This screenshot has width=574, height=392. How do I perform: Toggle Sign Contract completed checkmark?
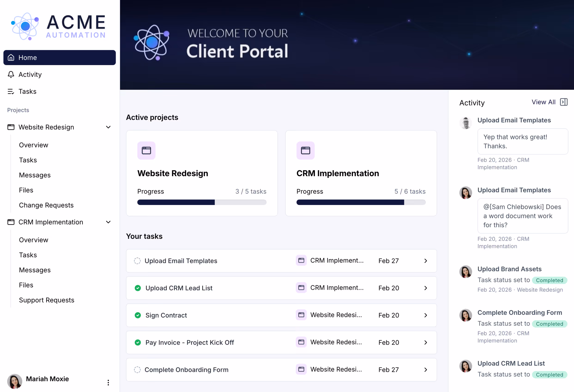click(138, 315)
